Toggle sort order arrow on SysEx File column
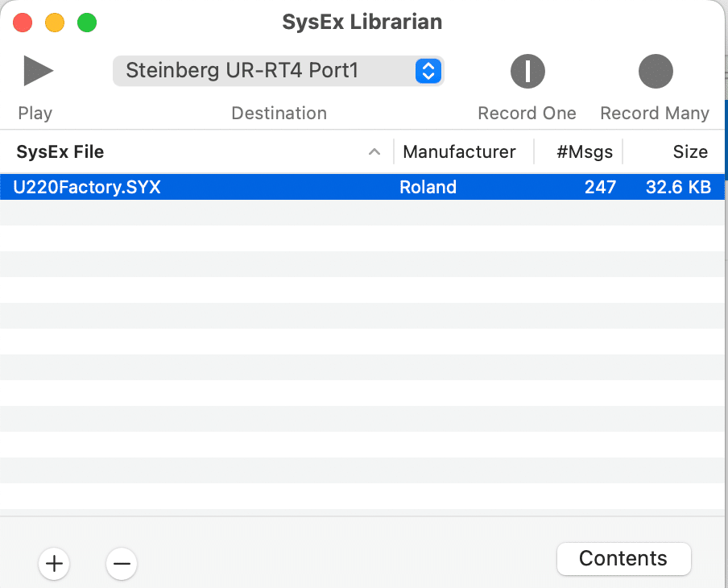Screen dimensions: 728x588 [x=374, y=151]
